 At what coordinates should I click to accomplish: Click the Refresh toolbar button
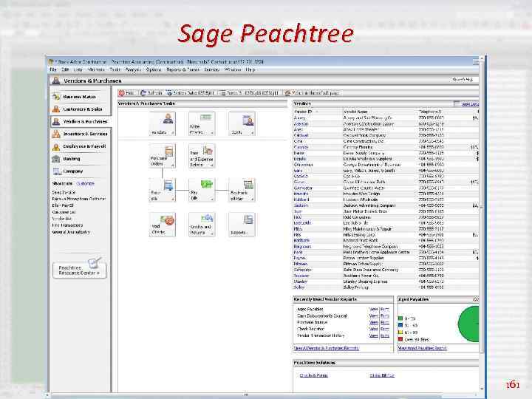click(151, 92)
